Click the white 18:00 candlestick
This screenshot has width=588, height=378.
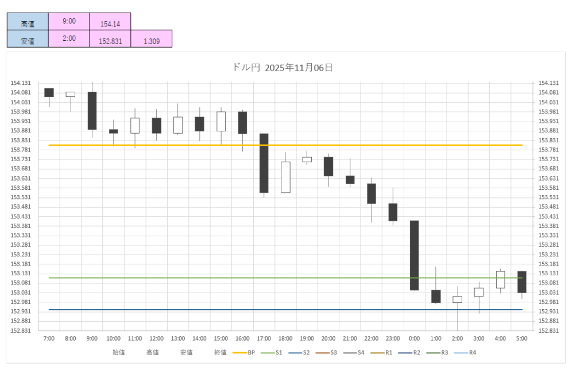tap(285, 177)
